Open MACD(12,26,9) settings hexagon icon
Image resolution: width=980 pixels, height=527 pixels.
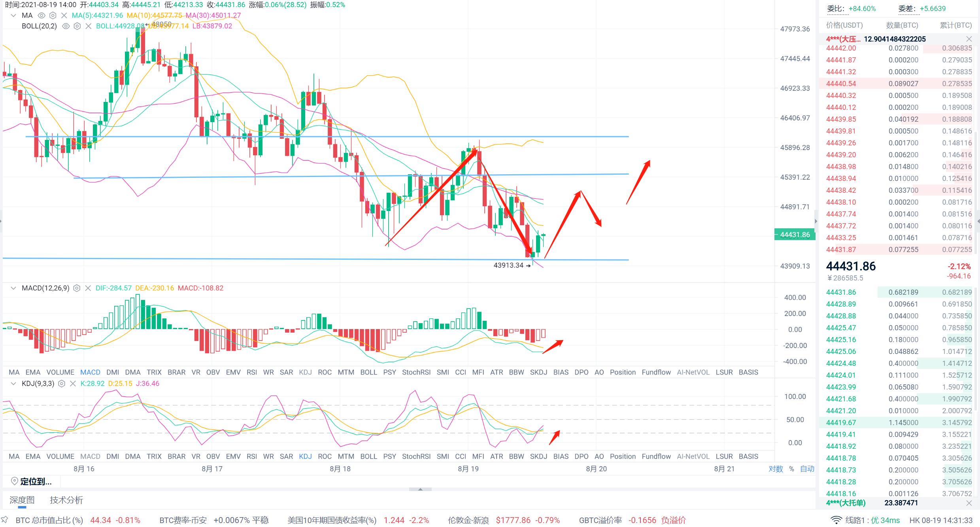tap(77, 288)
